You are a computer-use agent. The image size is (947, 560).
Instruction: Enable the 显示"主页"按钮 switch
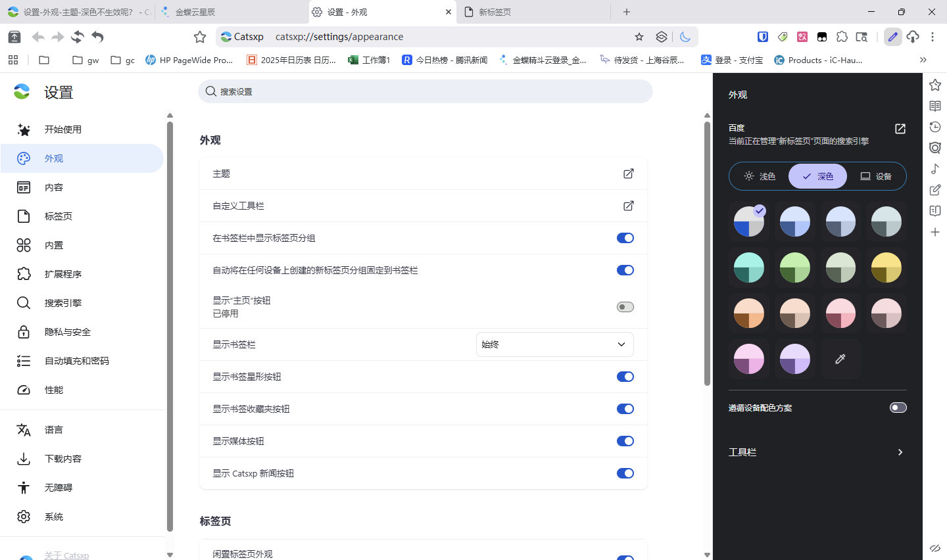click(625, 307)
